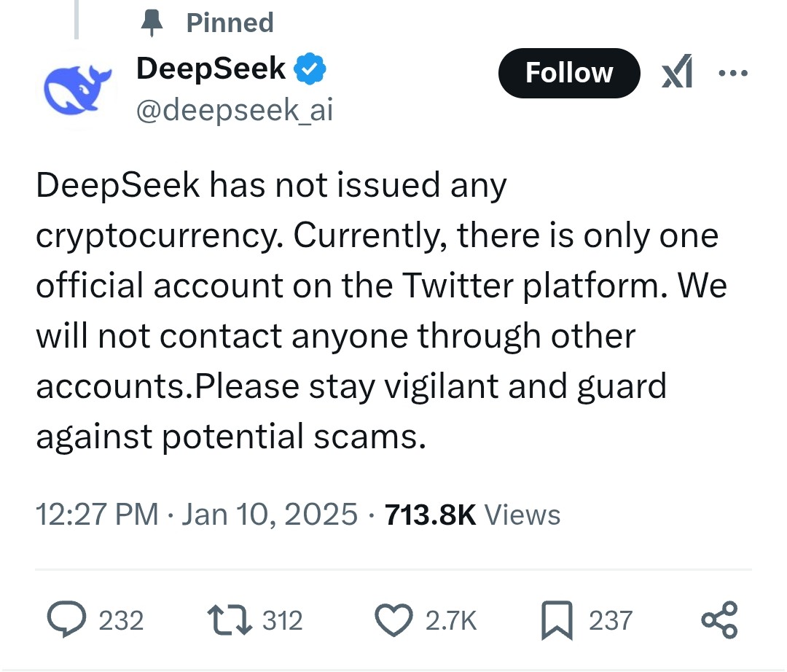Like the tweet with heart icon

[394, 620]
